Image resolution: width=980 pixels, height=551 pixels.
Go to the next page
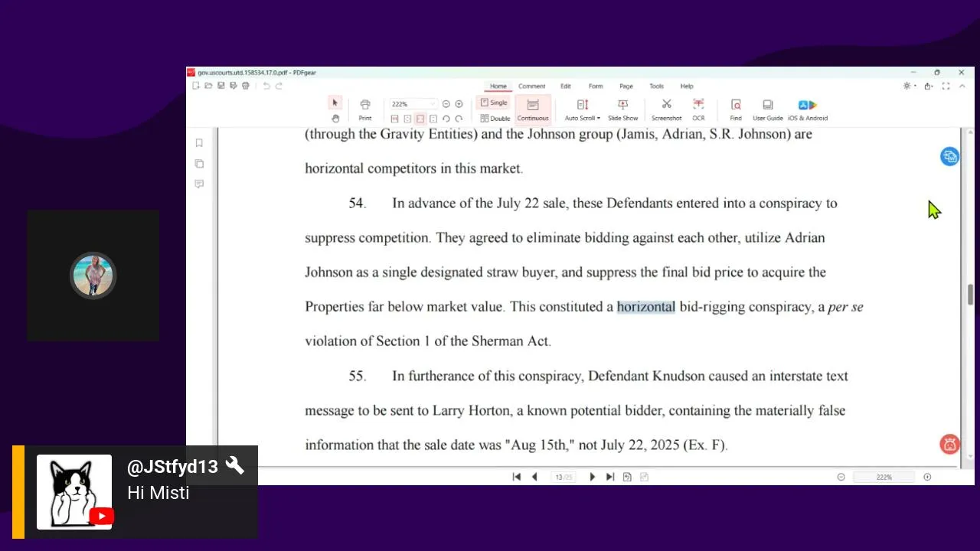(593, 477)
